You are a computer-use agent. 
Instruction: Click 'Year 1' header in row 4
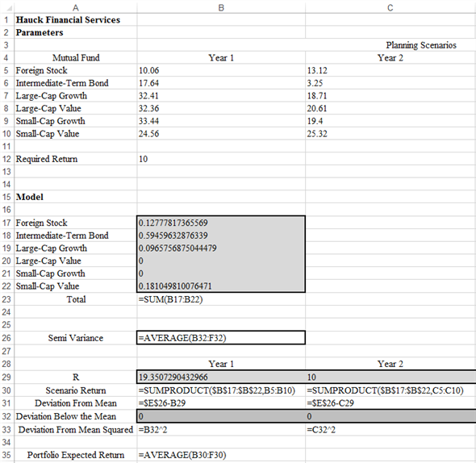point(221,58)
